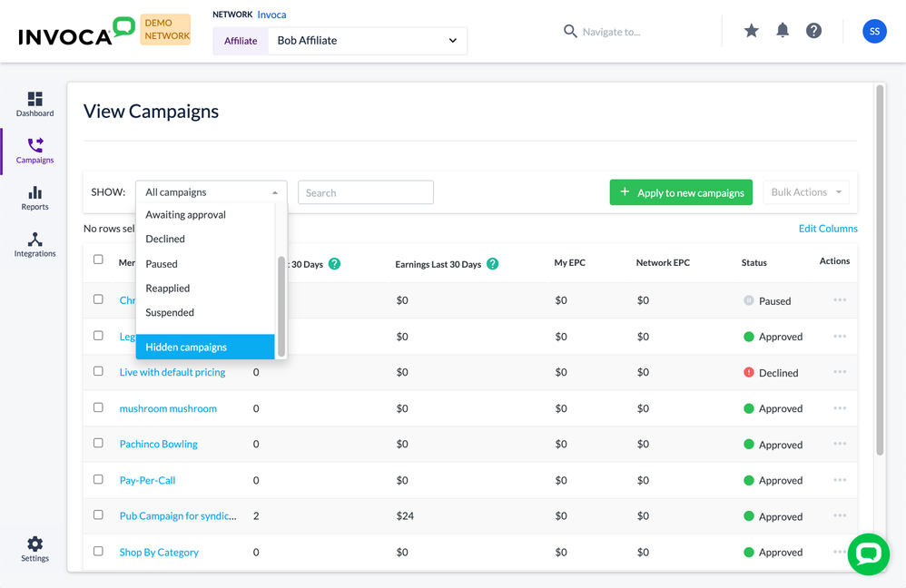Screen dimensions: 906x588
Task: Select Paused filter option in dropdown
Action: (205, 264)
